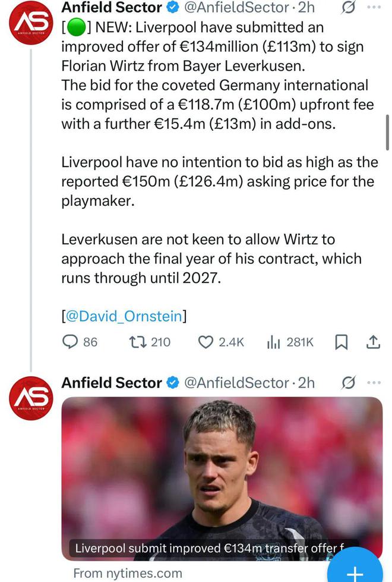Open more options on first tweet

pyautogui.click(x=373, y=8)
